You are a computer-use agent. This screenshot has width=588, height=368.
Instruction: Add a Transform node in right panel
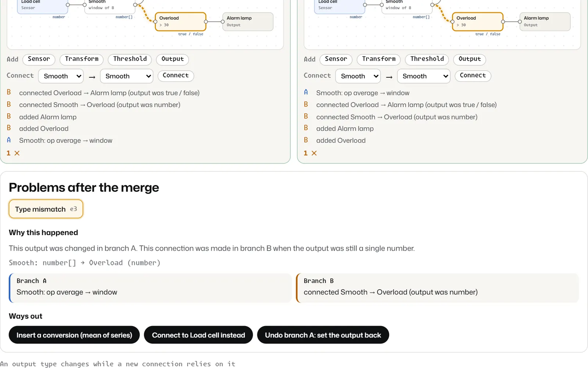click(x=379, y=59)
